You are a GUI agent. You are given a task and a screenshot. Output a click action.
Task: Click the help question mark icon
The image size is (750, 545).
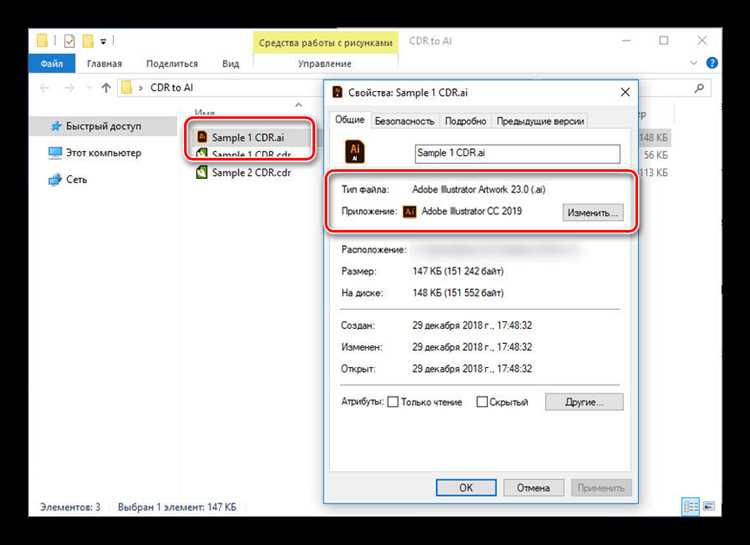[712, 63]
